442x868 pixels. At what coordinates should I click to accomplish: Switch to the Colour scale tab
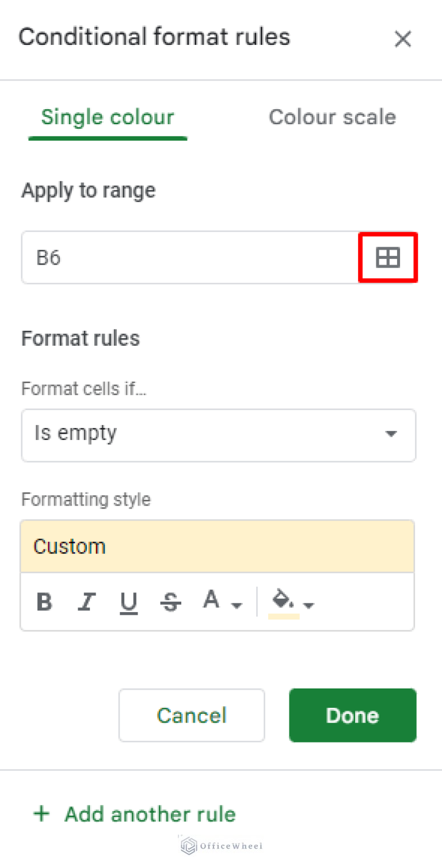332,117
